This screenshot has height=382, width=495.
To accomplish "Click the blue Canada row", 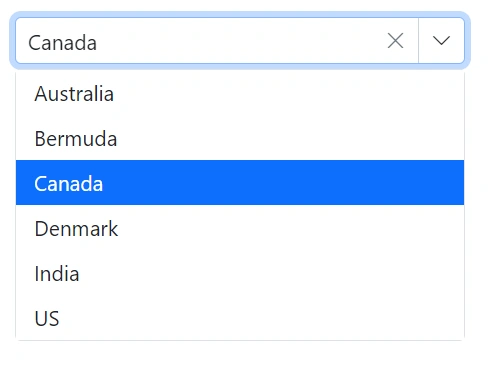I will [x=240, y=183].
